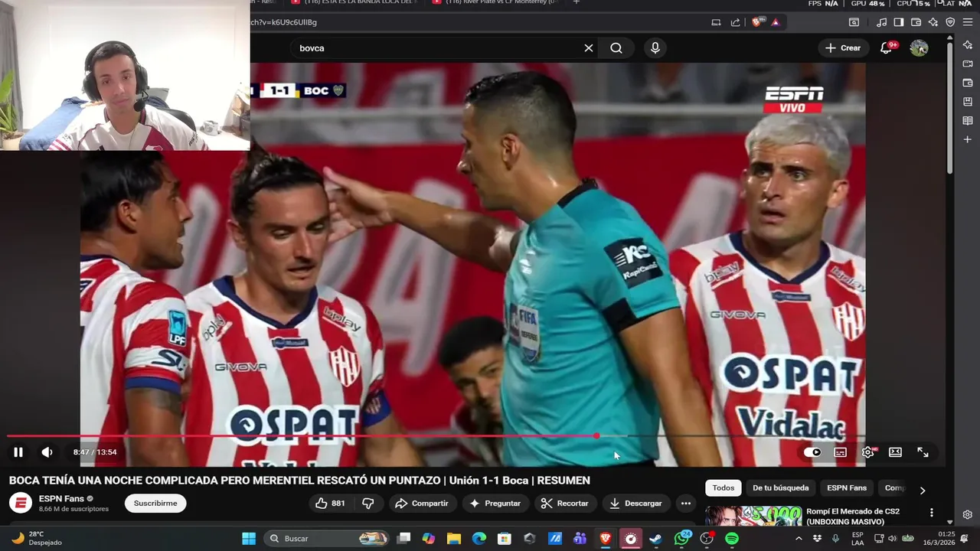
Task: Select the Todos filter chip
Action: (724, 488)
